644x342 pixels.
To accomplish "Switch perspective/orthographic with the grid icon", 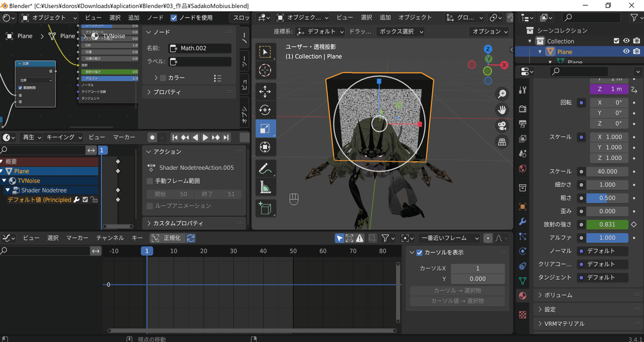I will click(x=502, y=142).
